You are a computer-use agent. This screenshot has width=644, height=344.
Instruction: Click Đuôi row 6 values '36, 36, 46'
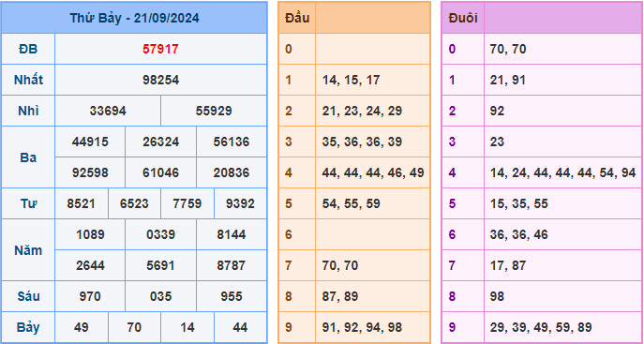pyautogui.click(x=518, y=234)
